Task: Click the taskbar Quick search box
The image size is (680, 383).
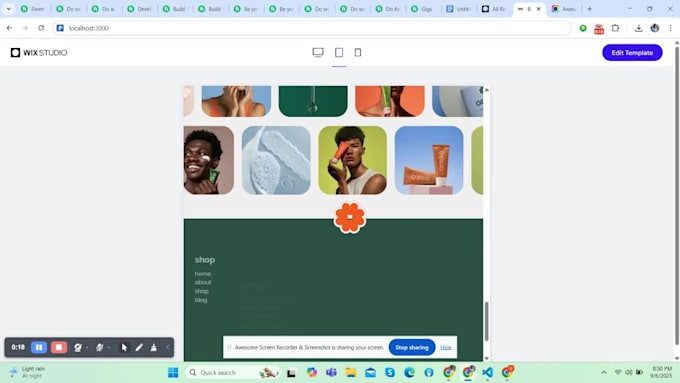Action: coord(232,373)
